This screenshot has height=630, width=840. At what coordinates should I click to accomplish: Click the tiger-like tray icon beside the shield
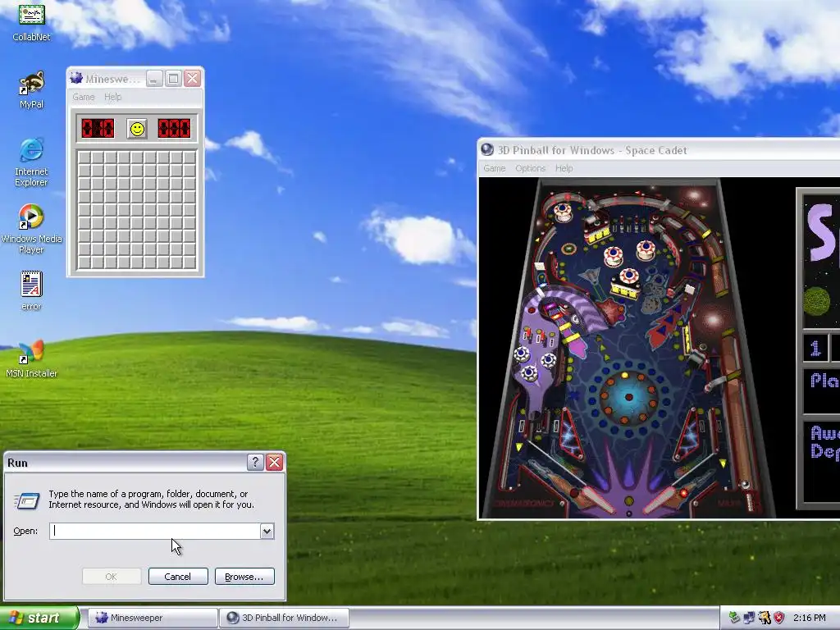[765, 618]
